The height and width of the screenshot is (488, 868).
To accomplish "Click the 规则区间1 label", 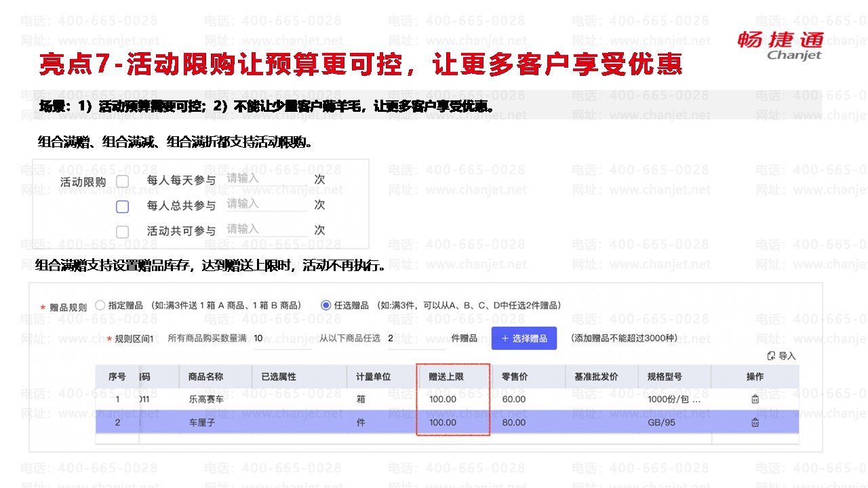I will (134, 339).
